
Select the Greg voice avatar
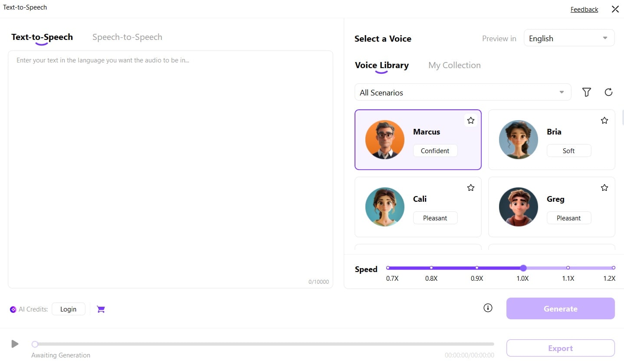tap(518, 207)
